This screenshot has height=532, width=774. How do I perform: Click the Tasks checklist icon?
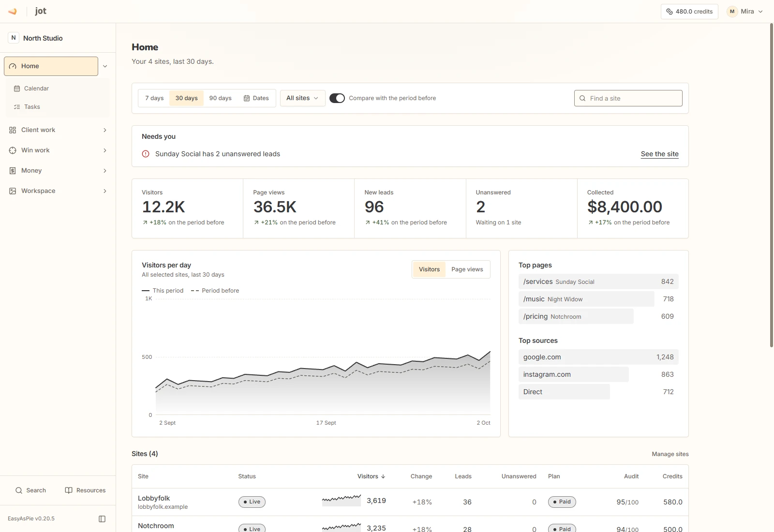[17, 107]
